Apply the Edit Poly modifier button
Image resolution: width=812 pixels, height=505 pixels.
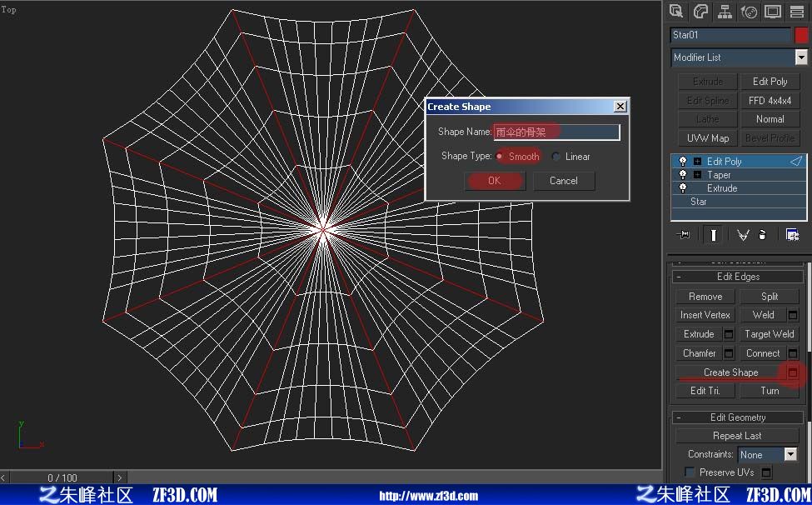click(770, 82)
